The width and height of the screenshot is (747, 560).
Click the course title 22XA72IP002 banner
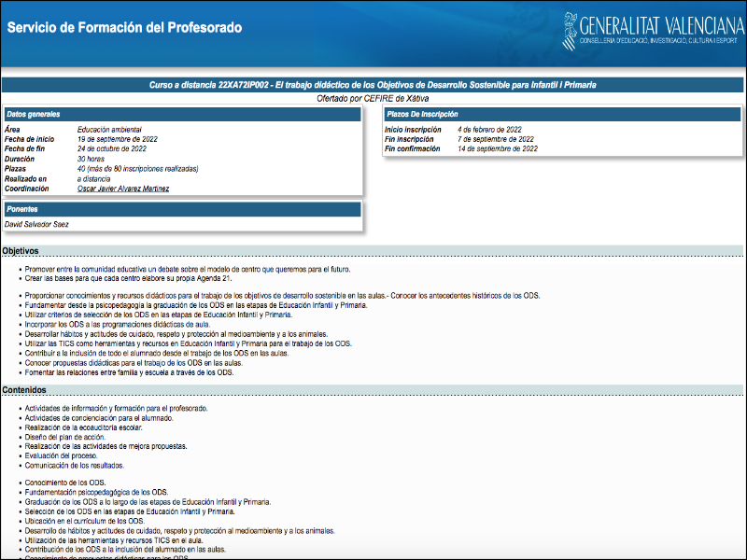(373, 85)
